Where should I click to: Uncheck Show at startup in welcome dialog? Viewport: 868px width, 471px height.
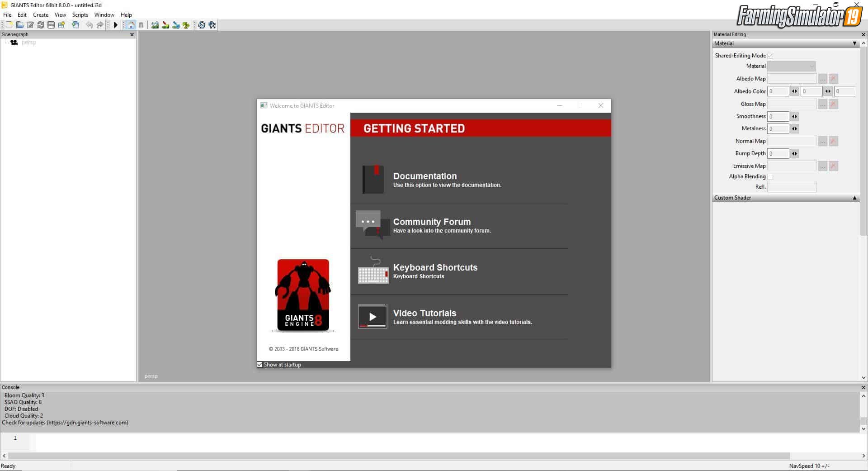tap(259, 364)
